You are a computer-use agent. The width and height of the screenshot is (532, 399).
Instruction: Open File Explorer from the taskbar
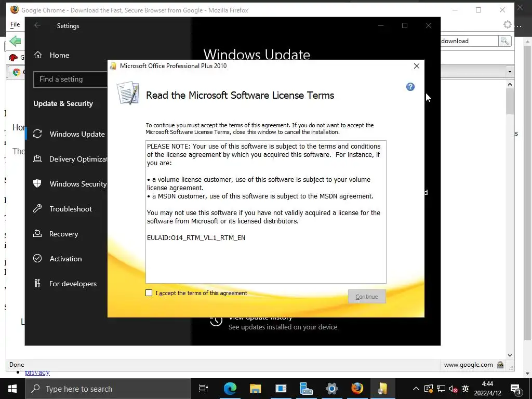coord(255,389)
